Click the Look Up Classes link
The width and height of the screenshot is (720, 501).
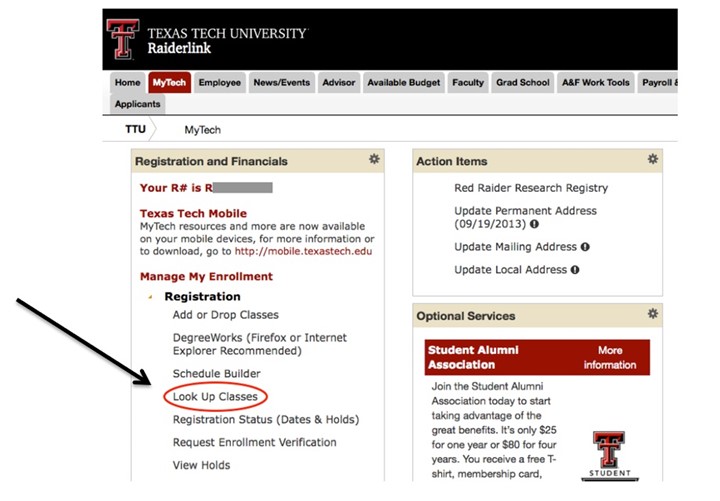[215, 397]
